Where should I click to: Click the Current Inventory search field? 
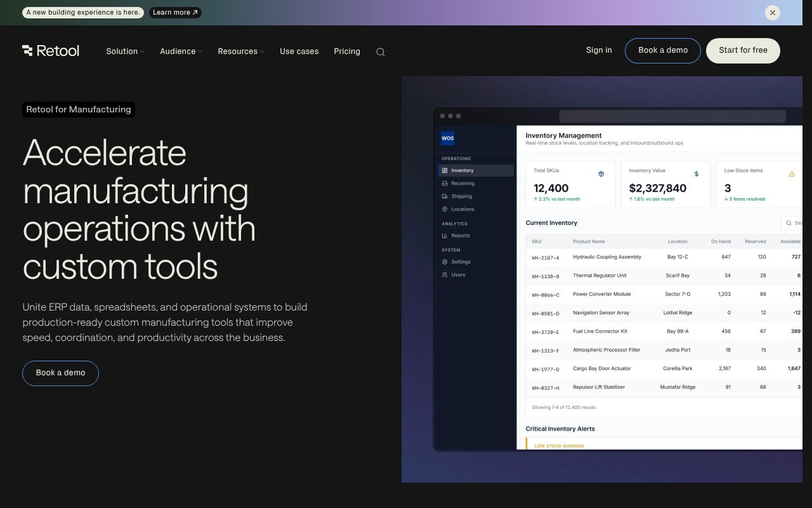[792, 223]
